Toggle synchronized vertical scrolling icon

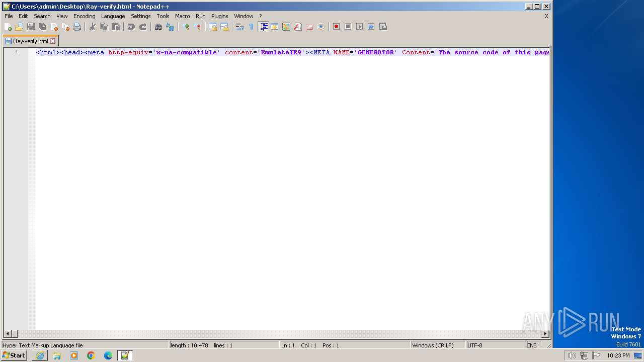(x=213, y=27)
